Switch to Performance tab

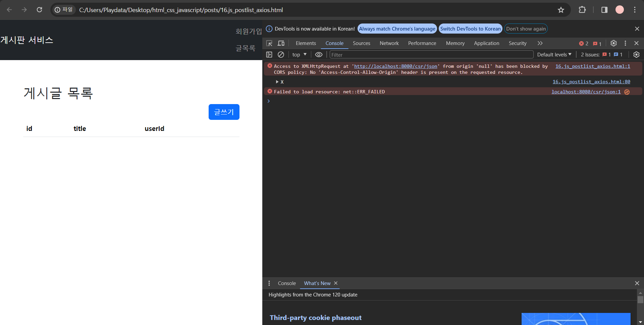422,43
